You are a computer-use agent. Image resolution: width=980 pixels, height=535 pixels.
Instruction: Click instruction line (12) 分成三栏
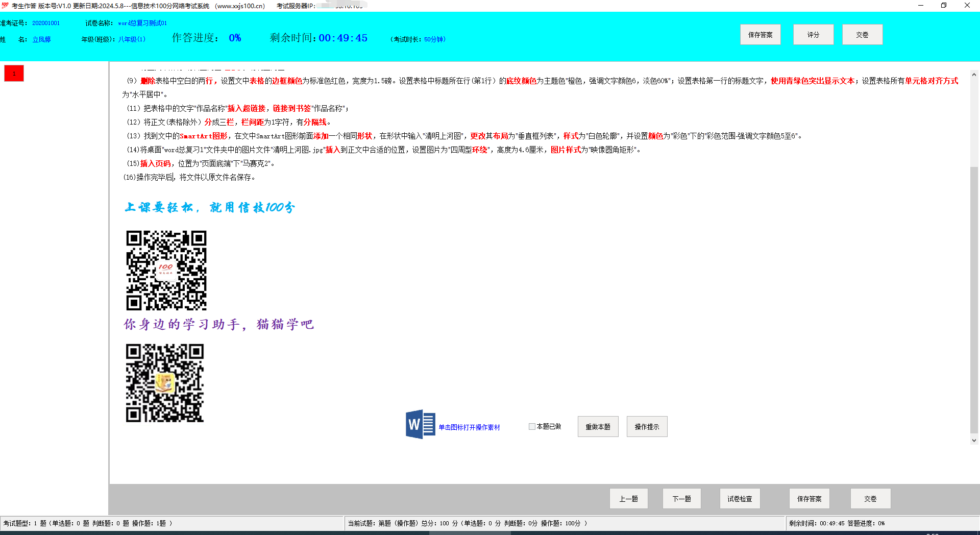(229, 122)
